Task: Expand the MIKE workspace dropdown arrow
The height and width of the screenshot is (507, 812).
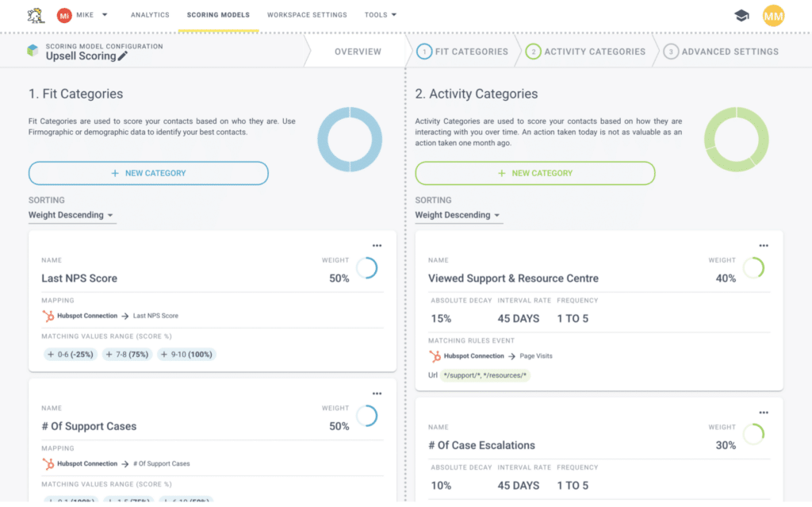Action: coord(105,15)
